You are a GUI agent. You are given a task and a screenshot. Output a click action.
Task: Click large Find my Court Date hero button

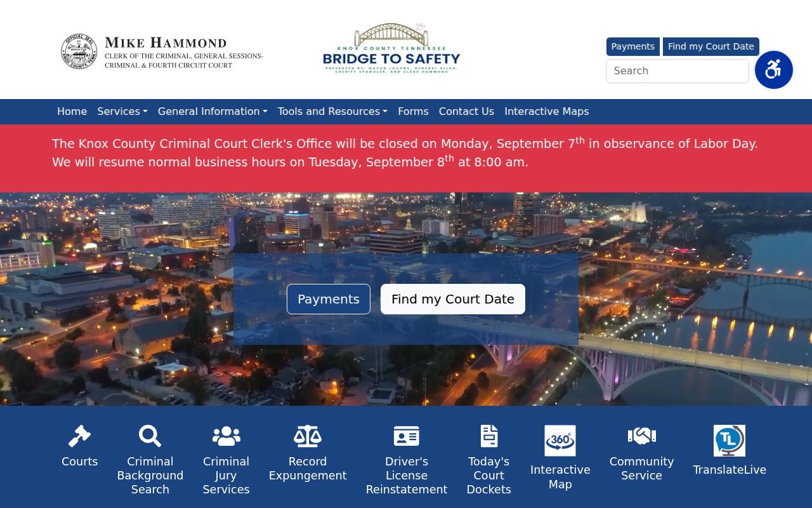[x=453, y=299]
